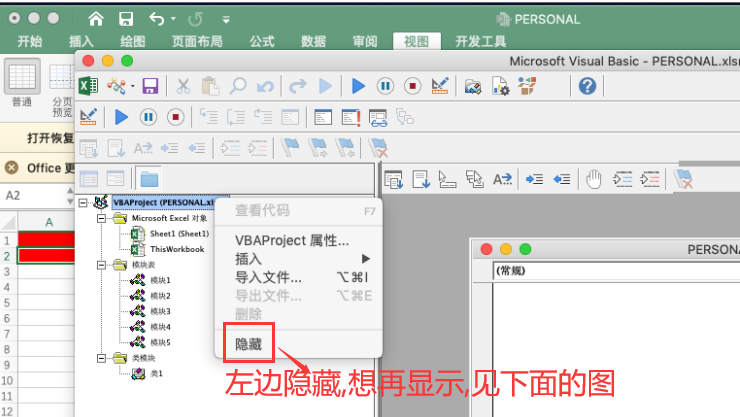
Task: Click the Cut scissors icon
Action: [183, 86]
